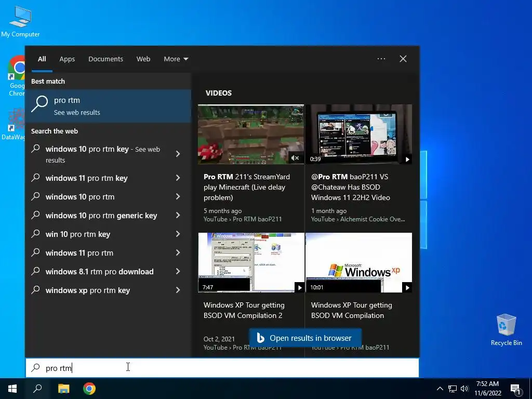Viewport: 532px width, 399px height.
Task: Expand arrow for 'windows 11 pro rtm key'
Action: (x=178, y=178)
